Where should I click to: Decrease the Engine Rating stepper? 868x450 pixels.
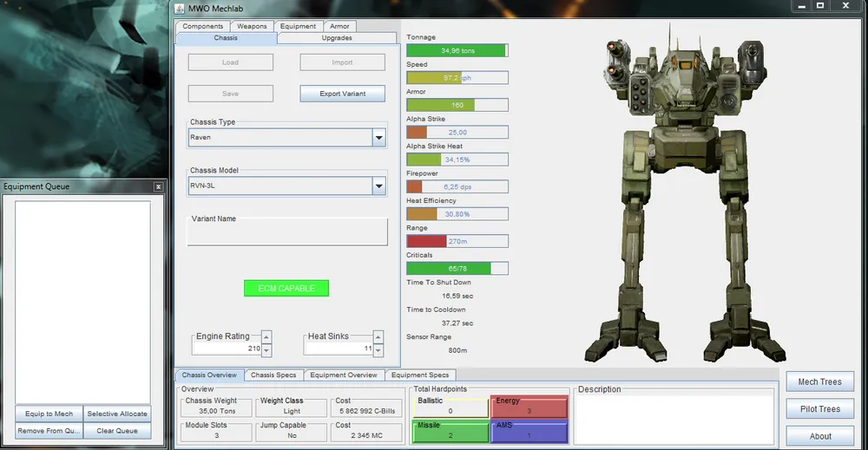click(x=266, y=349)
